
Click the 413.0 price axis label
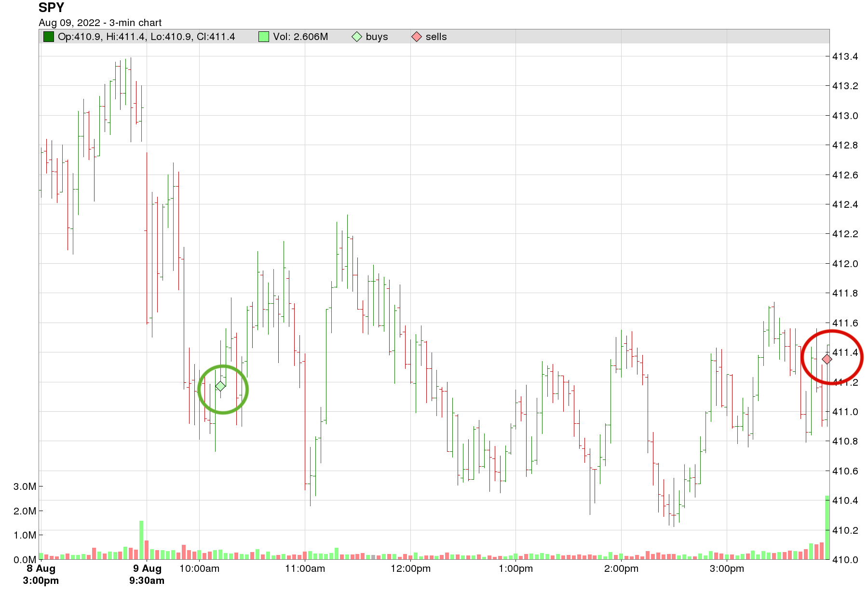(x=845, y=116)
